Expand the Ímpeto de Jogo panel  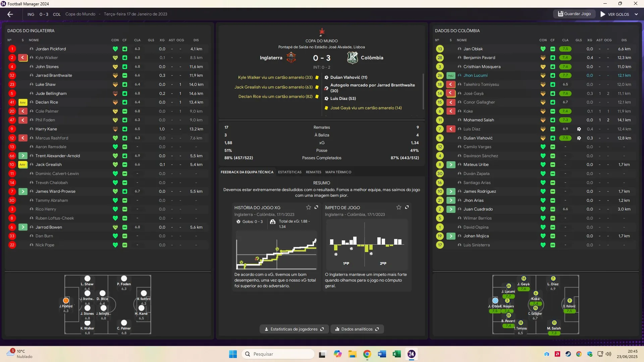click(407, 207)
